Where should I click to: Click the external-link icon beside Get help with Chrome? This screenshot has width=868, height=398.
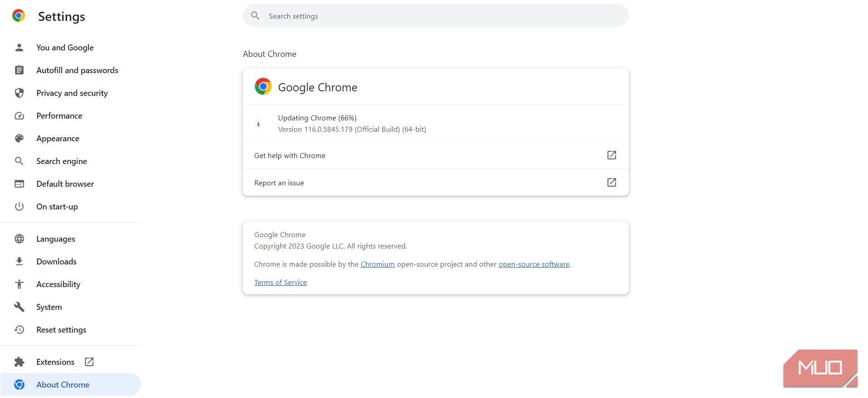(612, 155)
